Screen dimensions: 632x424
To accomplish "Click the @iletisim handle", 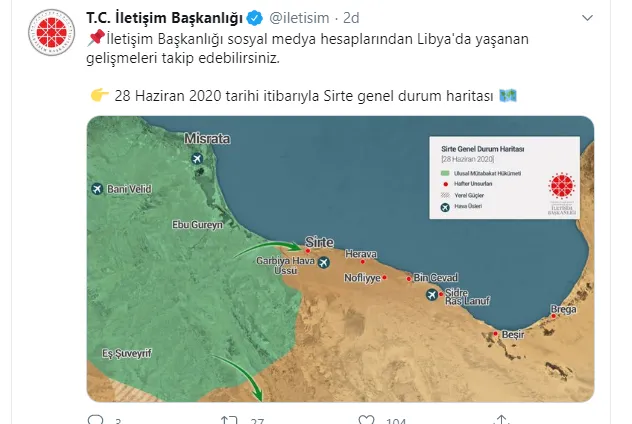I will click(299, 18).
